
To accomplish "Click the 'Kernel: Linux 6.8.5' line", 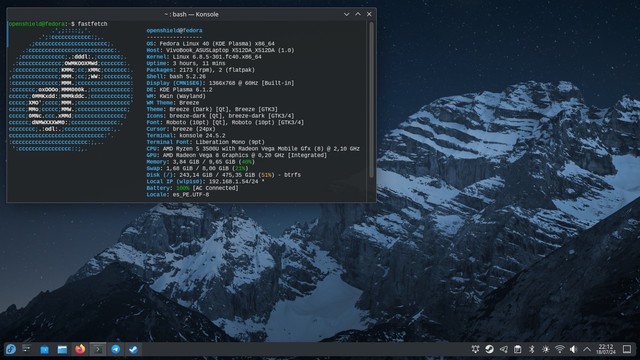I will click(204, 57).
